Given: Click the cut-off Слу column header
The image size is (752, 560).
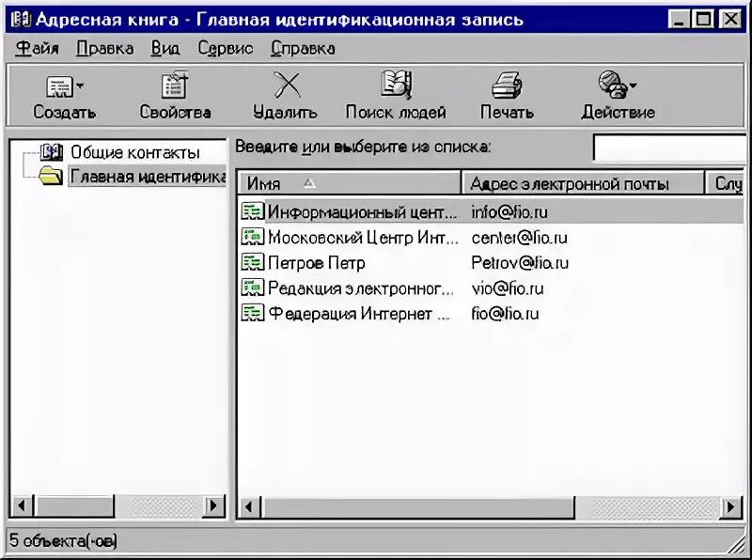Looking at the screenshot, I should [x=725, y=183].
